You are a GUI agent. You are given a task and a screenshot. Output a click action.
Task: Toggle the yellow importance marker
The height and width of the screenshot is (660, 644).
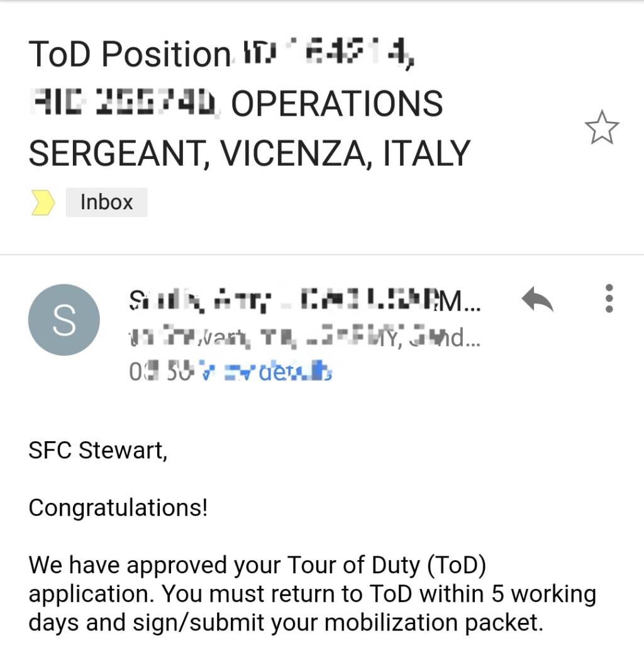[x=43, y=202]
